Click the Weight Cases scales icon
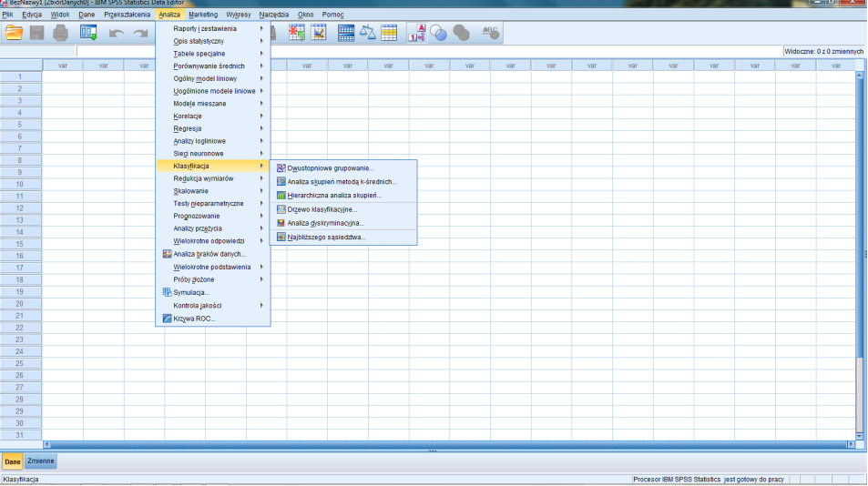868x486 pixels. coord(368,33)
